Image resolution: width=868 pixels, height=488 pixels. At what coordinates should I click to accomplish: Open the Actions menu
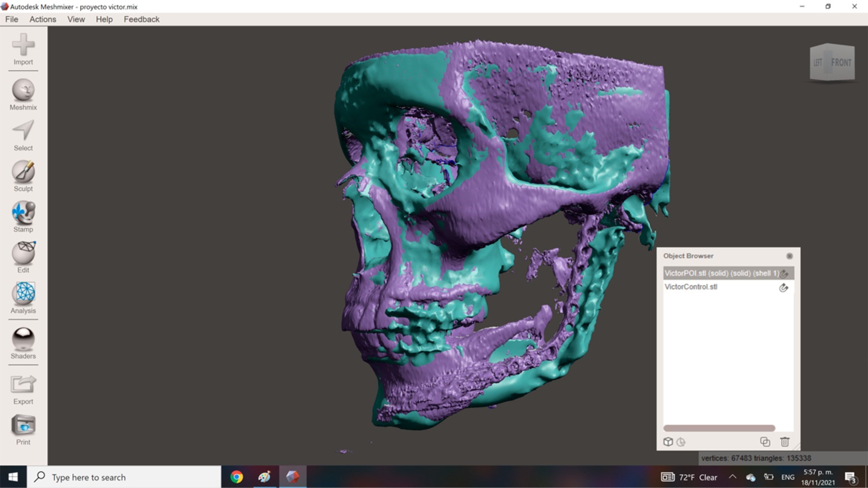(42, 19)
